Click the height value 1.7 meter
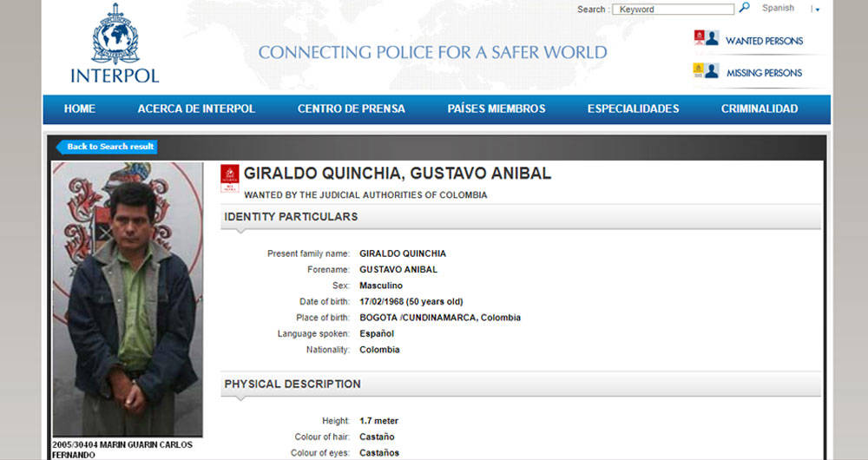Viewport: 868px width, 460px height. coord(378,421)
